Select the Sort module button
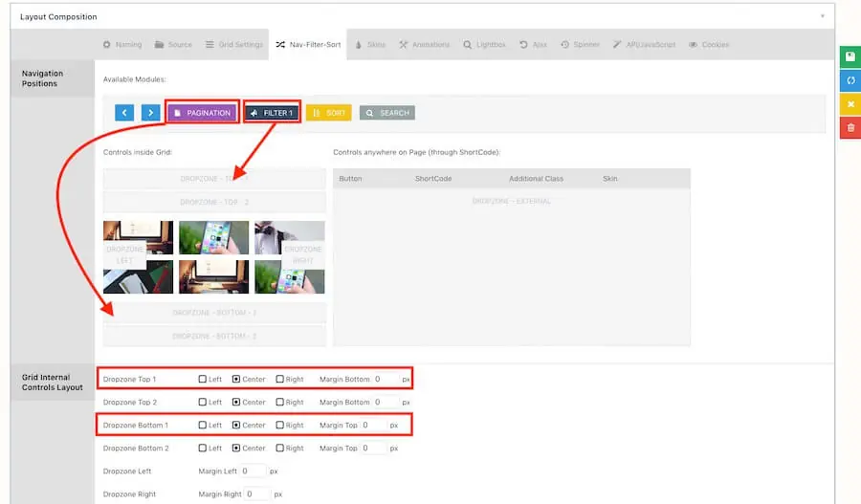 click(x=329, y=113)
